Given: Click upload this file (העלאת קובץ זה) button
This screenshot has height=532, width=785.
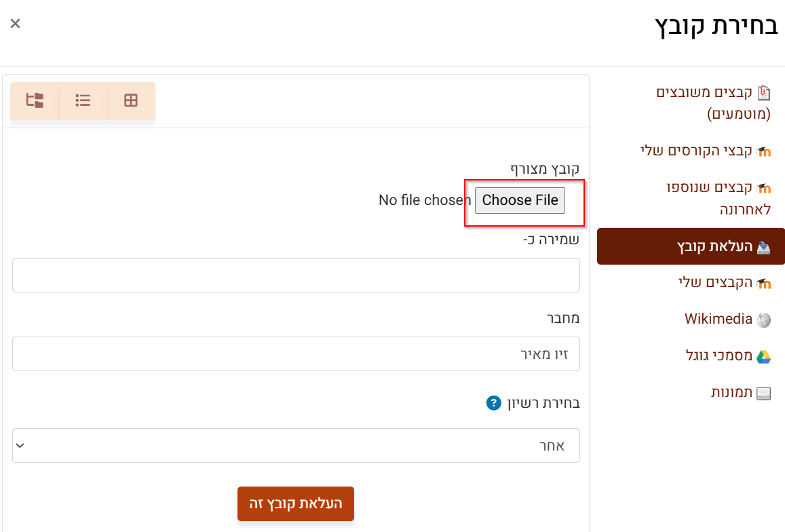Looking at the screenshot, I should 296,504.
